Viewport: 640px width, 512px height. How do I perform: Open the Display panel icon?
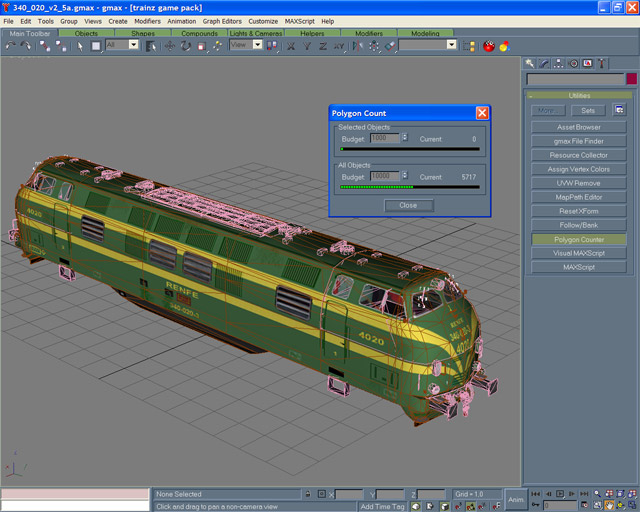click(586, 63)
